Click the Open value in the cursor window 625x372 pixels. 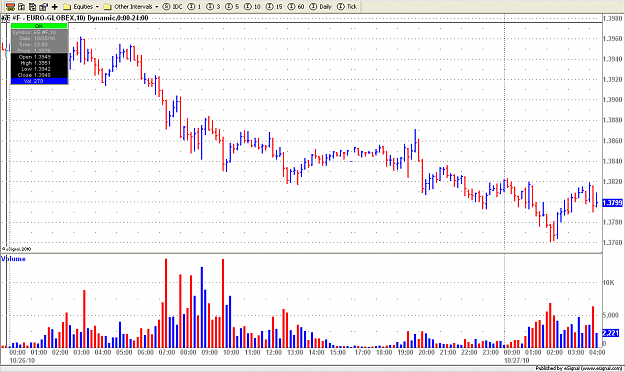(42, 57)
